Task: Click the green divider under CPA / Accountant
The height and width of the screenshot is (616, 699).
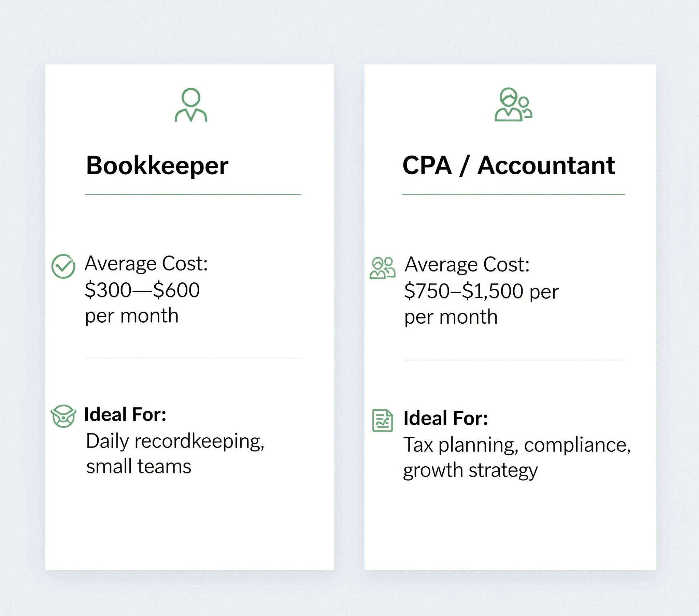Action: click(514, 194)
